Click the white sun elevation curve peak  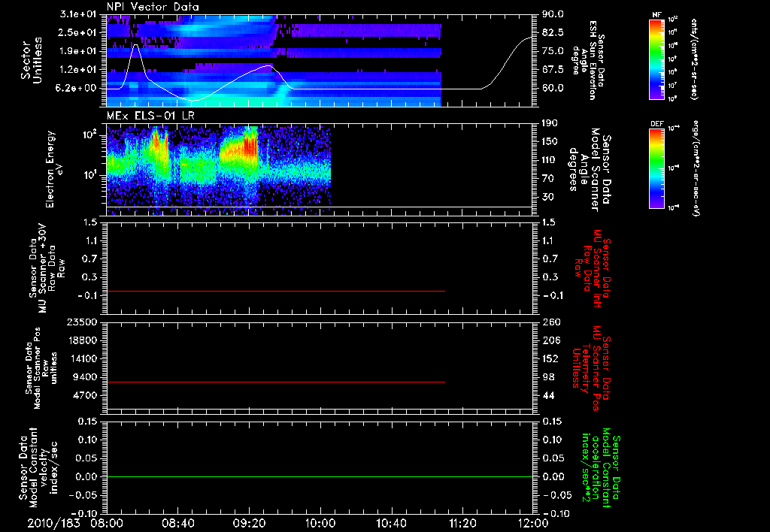pyautogui.click(x=136, y=44)
